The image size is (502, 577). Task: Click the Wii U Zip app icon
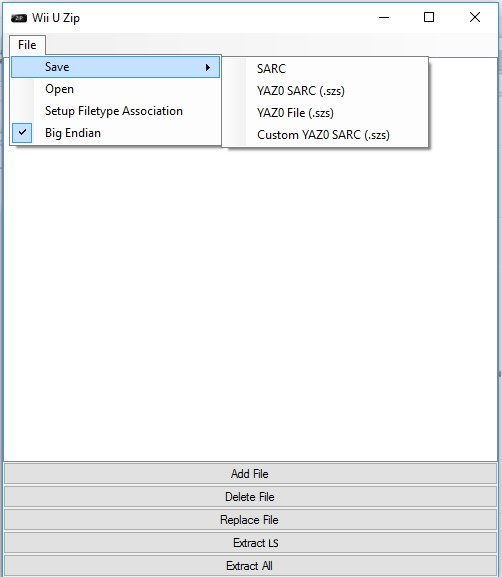[19, 18]
